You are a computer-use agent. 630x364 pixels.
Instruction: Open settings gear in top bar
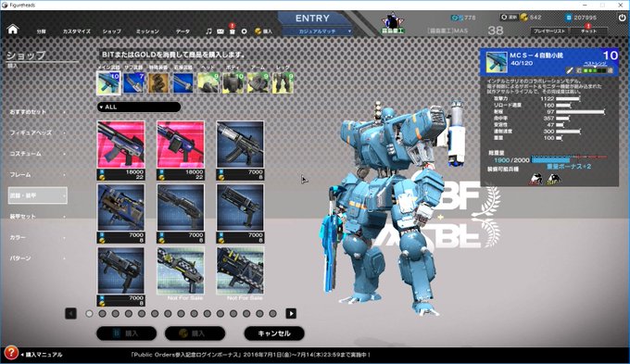point(244,31)
